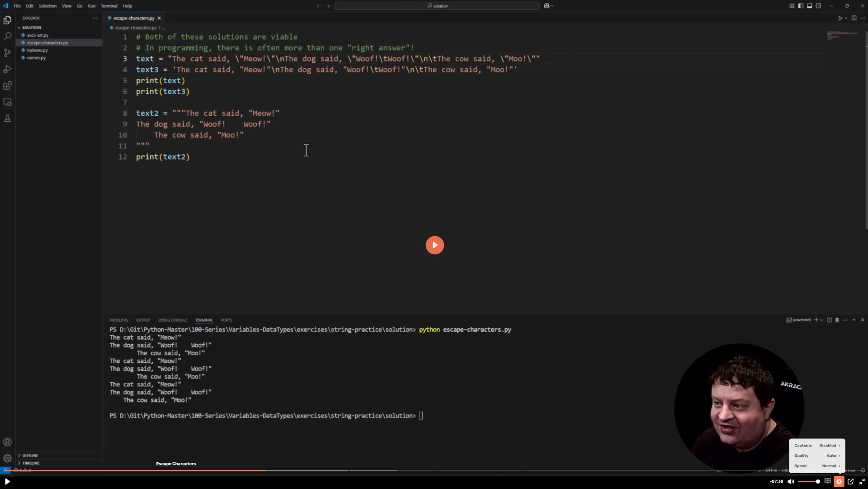
Task: Click the editor minimap preview
Action: [842, 35]
